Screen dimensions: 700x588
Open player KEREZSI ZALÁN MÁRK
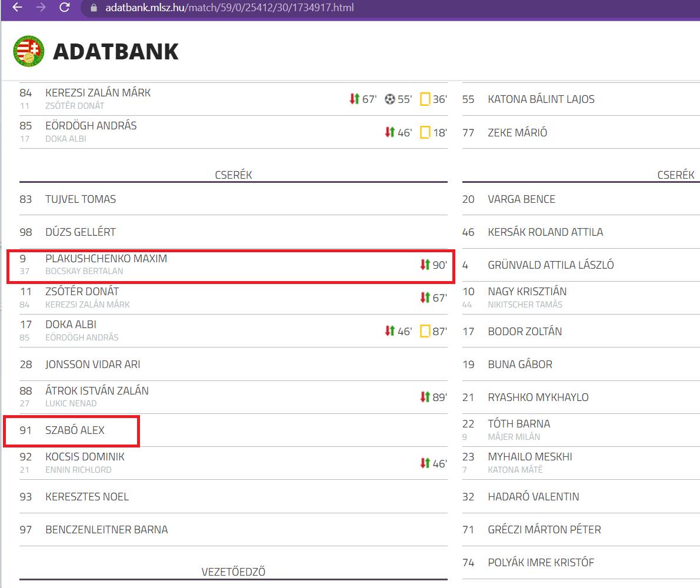98,93
